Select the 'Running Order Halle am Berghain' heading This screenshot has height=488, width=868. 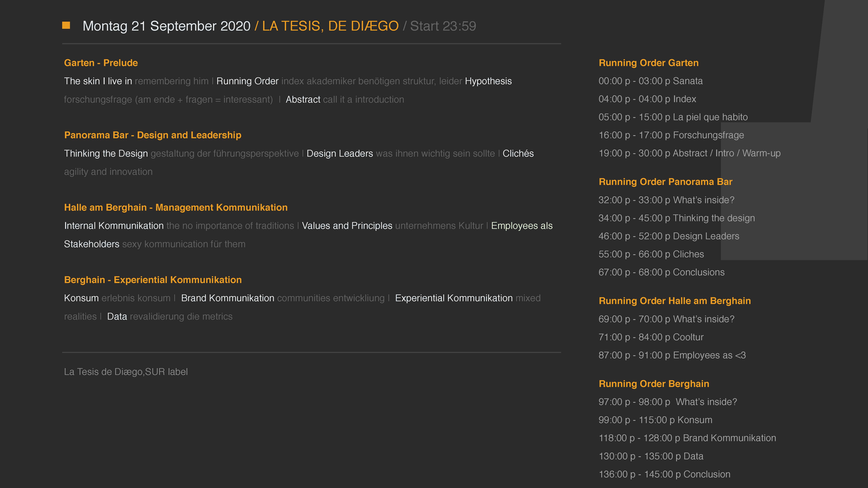675,301
